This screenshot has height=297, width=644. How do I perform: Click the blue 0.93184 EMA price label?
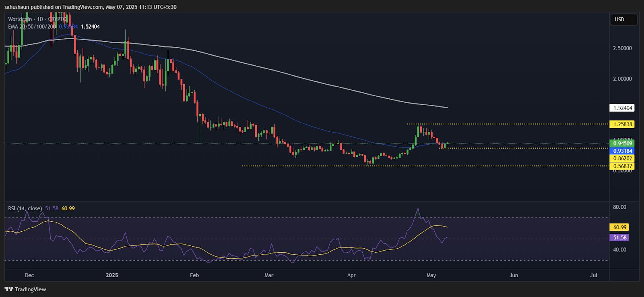click(x=622, y=151)
